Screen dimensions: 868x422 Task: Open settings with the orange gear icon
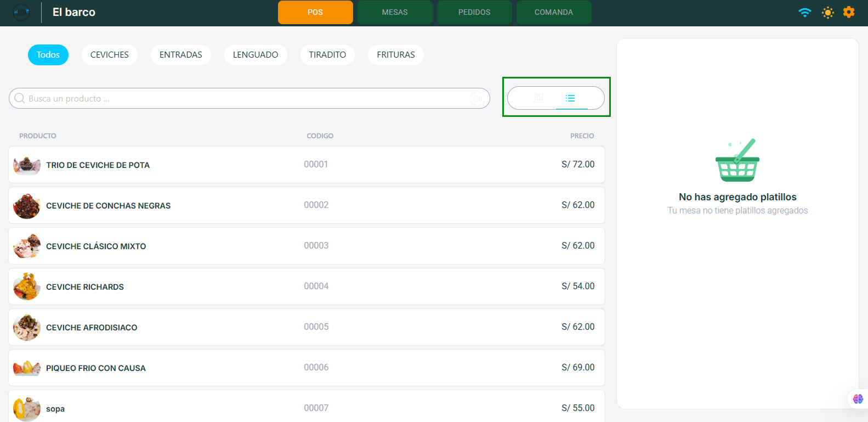[849, 12]
